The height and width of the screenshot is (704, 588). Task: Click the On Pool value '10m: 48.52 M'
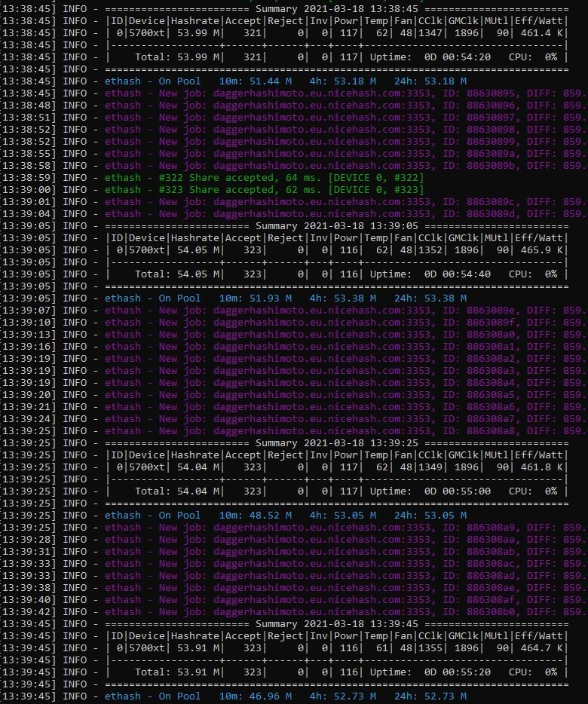coord(255,516)
